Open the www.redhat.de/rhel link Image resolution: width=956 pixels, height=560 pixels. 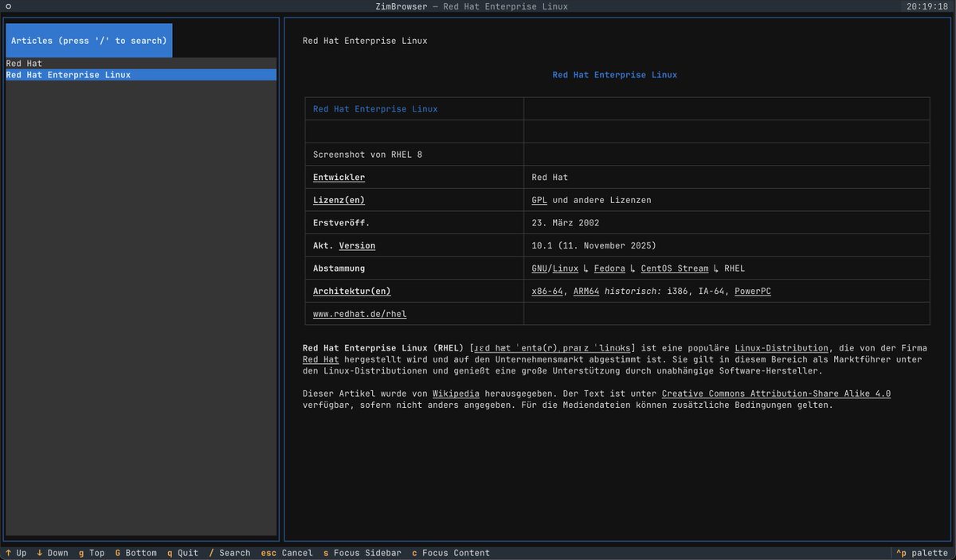359,314
